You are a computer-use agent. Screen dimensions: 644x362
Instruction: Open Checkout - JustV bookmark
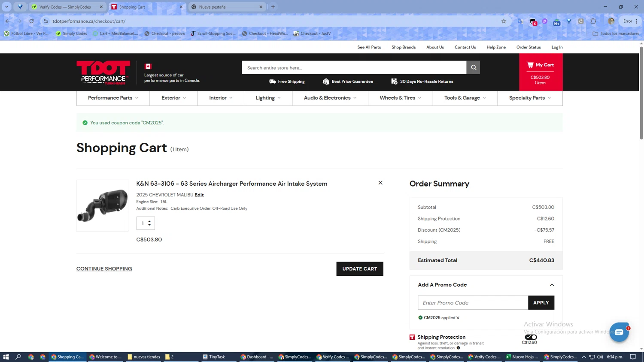(x=312, y=33)
